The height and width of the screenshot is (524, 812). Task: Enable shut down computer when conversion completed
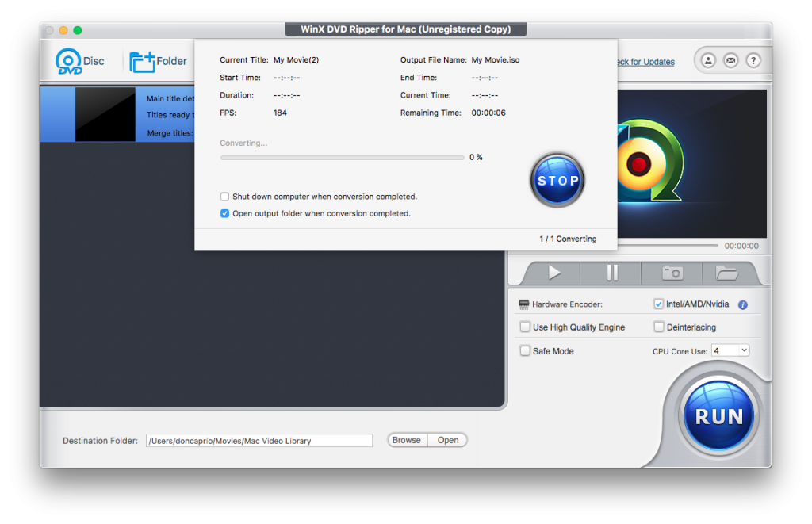click(x=224, y=197)
